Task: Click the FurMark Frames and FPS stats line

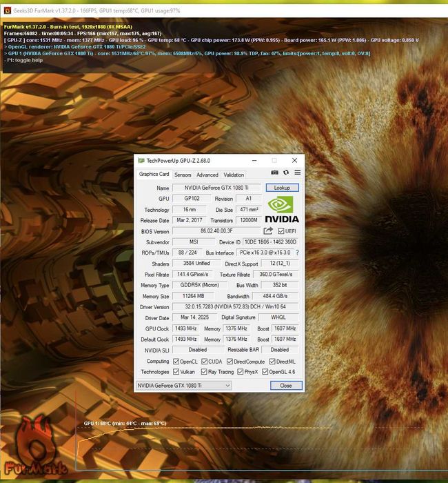Action: coord(83,33)
